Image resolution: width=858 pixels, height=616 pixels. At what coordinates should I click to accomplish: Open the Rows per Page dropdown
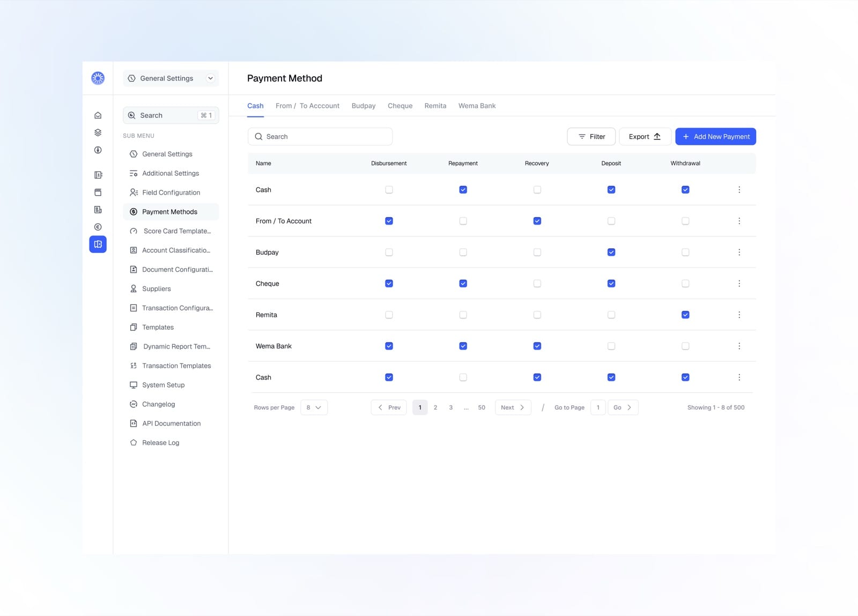[314, 407]
